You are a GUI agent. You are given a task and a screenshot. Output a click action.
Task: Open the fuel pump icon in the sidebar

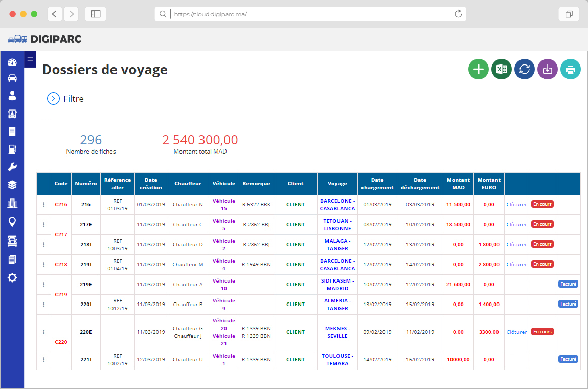(x=12, y=149)
